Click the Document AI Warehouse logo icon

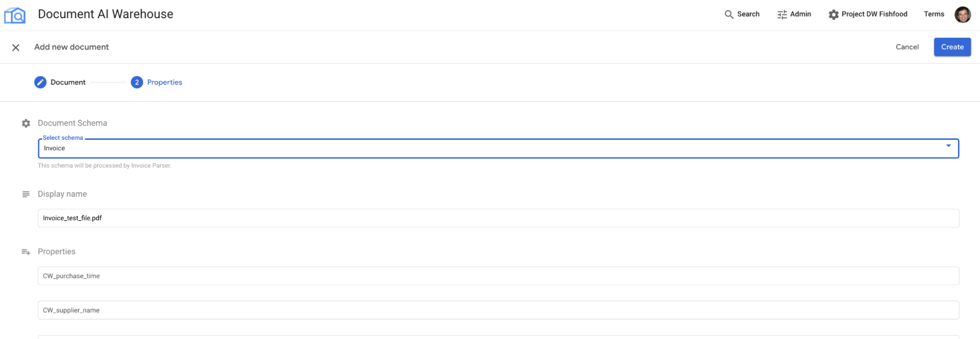point(15,15)
